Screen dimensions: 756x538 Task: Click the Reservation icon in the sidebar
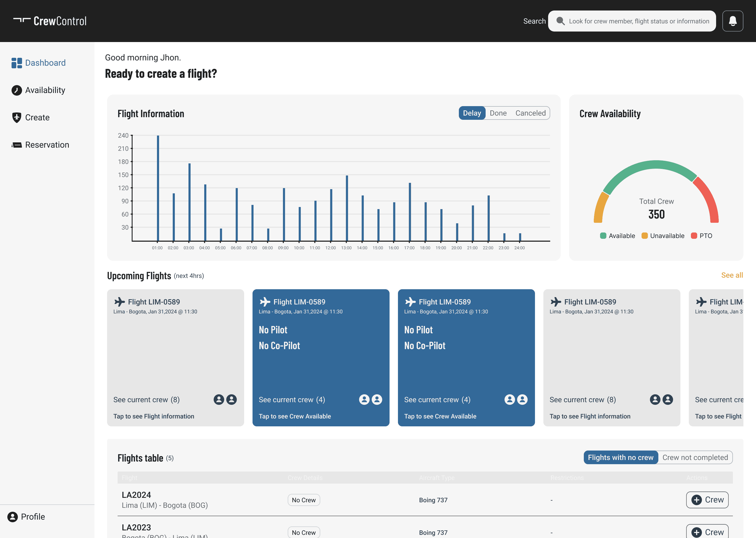(x=17, y=145)
